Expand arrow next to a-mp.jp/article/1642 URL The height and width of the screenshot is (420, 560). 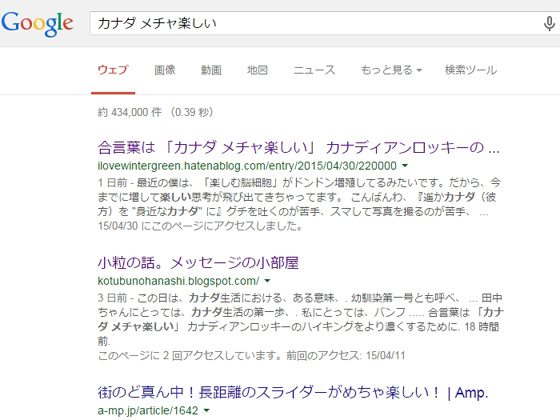point(206,411)
